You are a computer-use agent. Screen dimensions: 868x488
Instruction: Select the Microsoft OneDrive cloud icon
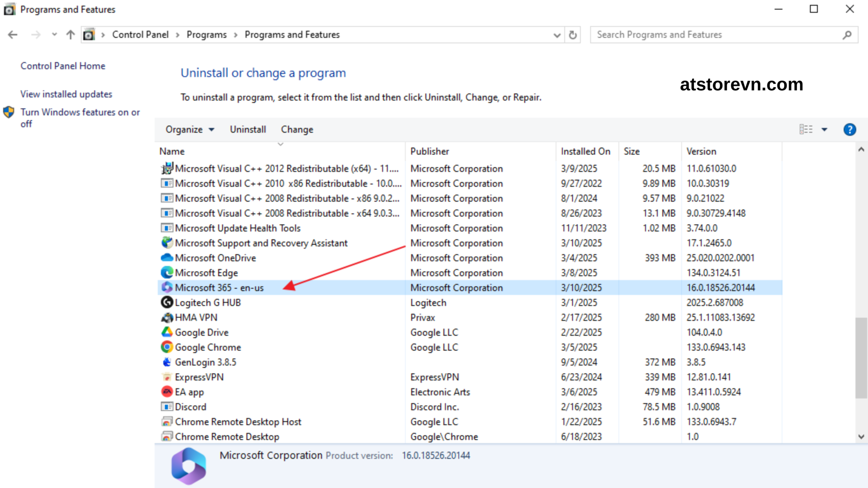[x=167, y=258]
